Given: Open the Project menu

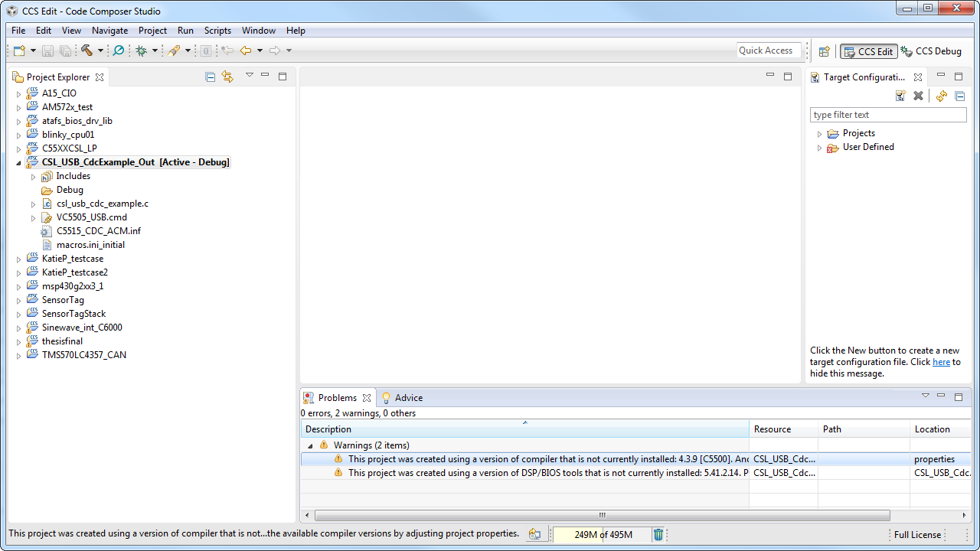Looking at the screenshot, I should [x=152, y=31].
